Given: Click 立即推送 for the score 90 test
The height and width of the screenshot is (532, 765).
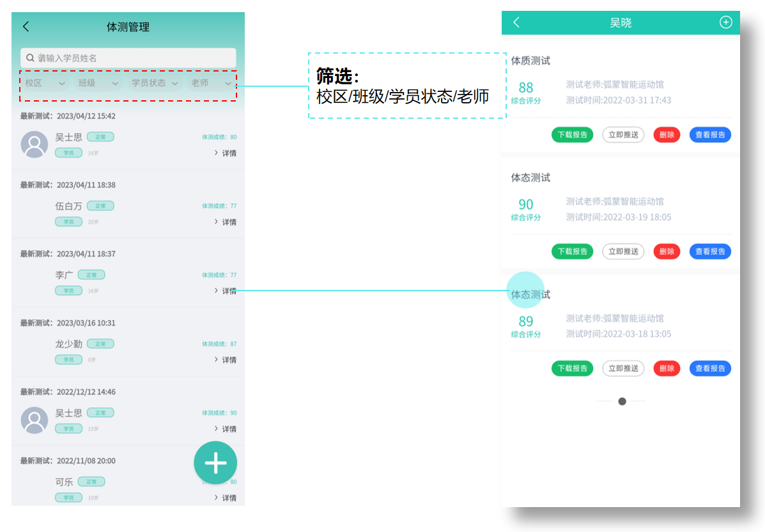Looking at the screenshot, I should pos(623,252).
